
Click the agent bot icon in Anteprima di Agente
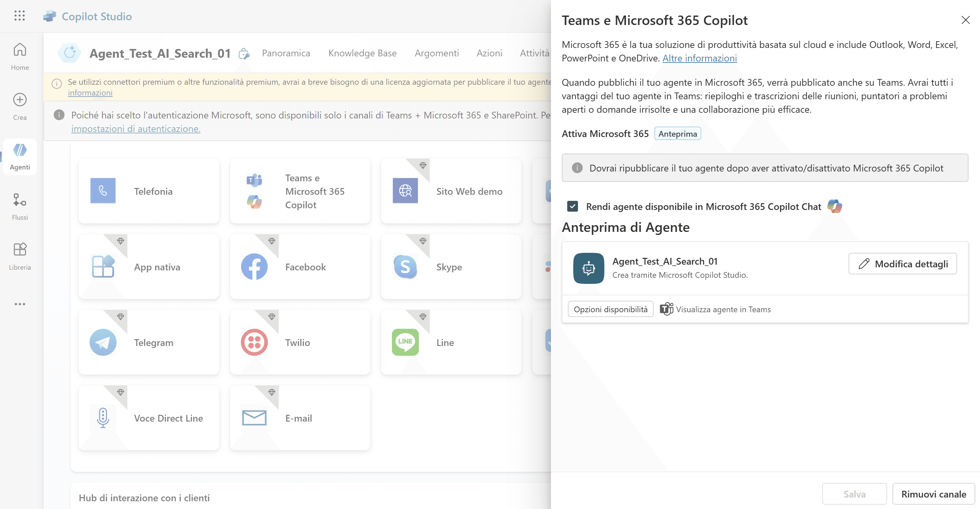(x=588, y=268)
